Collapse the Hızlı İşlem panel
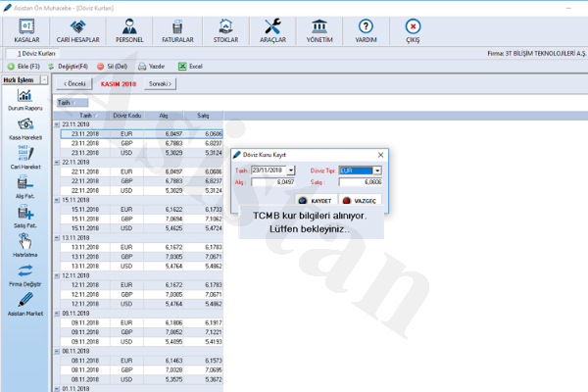Image resolution: width=588 pixels, height=392 pixels. point(44,80)
